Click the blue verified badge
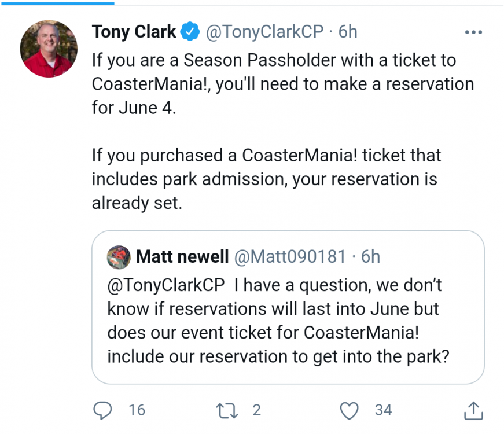Viewport: 504px width, 434px height. click(x=190, y=31)
